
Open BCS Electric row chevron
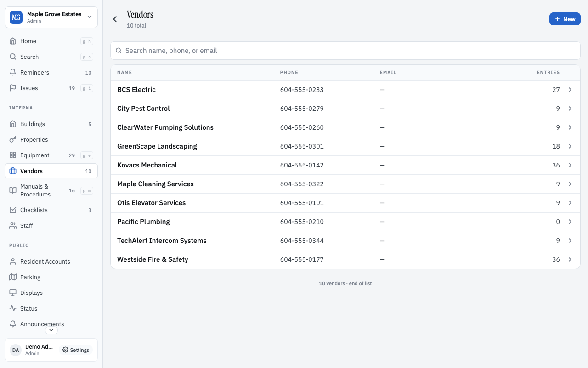tap(570, 90)
